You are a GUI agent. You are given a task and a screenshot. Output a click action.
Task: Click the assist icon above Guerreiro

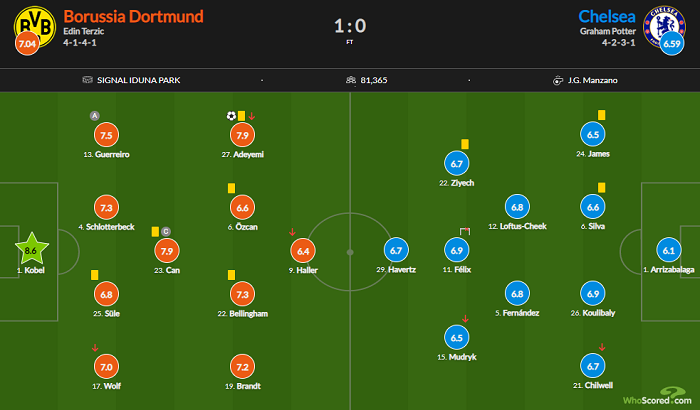click(x=95, y=116)
